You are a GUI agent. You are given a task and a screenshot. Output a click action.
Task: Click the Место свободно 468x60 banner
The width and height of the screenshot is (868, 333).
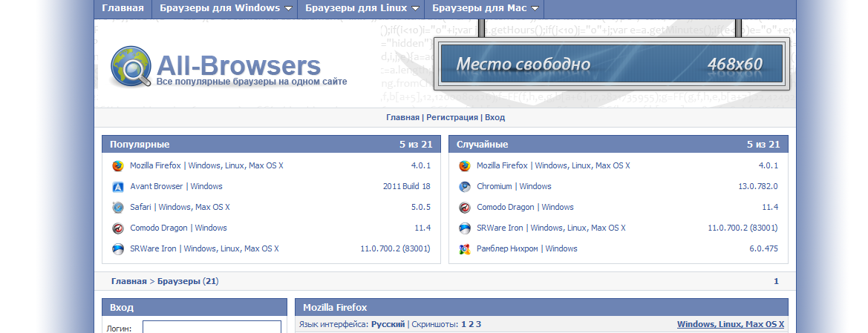tap(611, 64)
